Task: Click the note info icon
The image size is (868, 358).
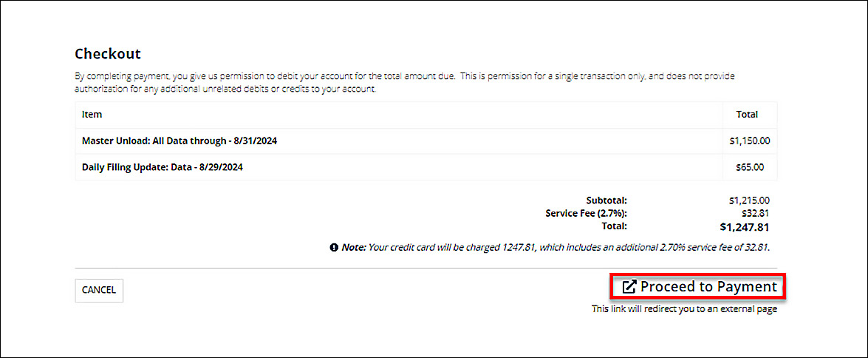Action: [334, 247]
